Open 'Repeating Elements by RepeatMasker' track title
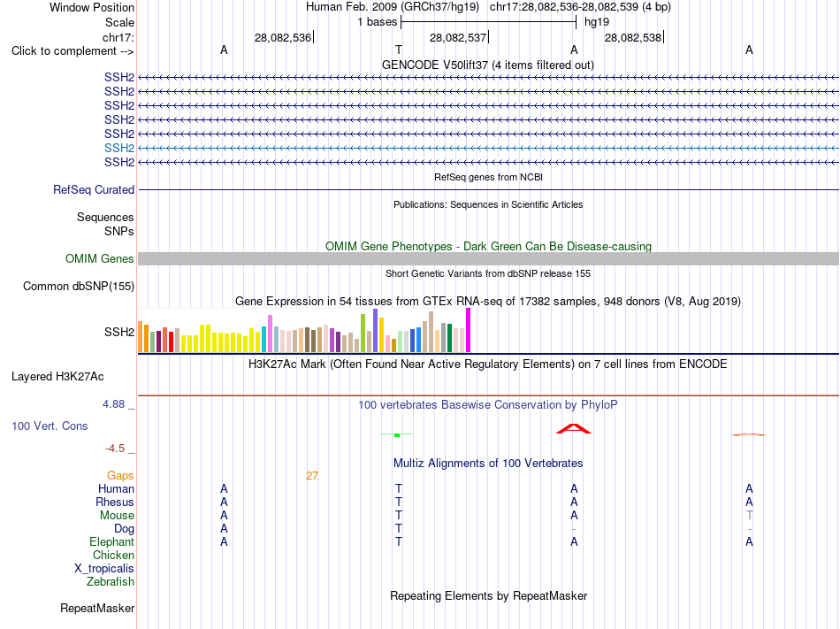Image resolution: width=840 pixels, height=629 pixels. (488, 596)
